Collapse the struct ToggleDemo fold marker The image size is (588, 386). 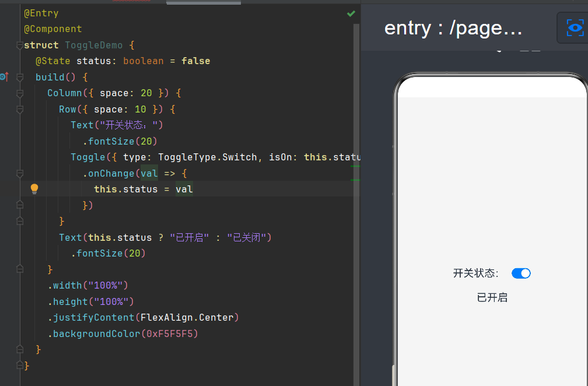20,45
